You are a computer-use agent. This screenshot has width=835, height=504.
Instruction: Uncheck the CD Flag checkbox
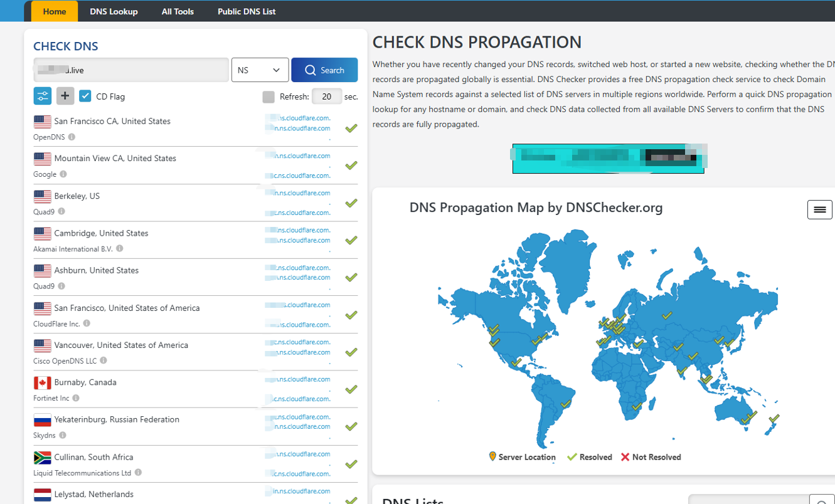pyautogui.click(x=85, y=96)
